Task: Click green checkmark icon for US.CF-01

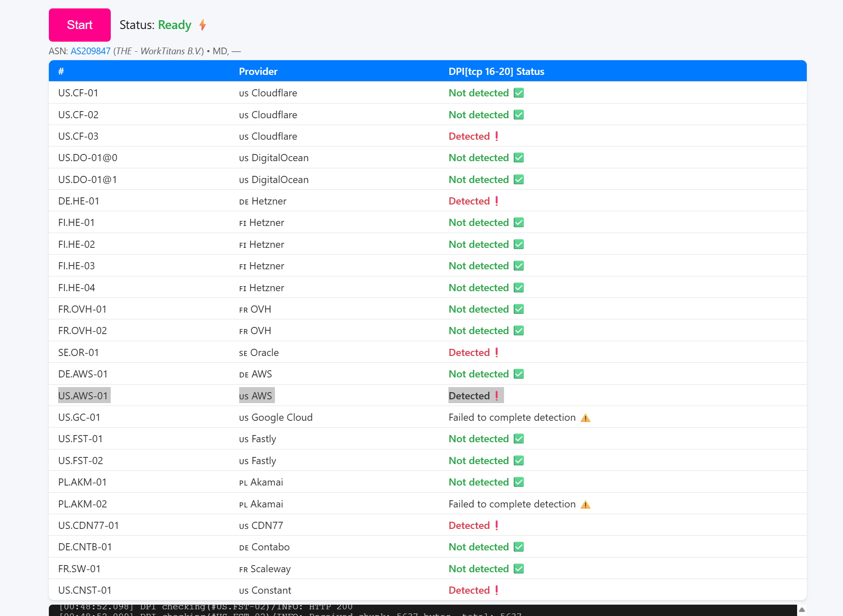Action: tap(519, 93)
